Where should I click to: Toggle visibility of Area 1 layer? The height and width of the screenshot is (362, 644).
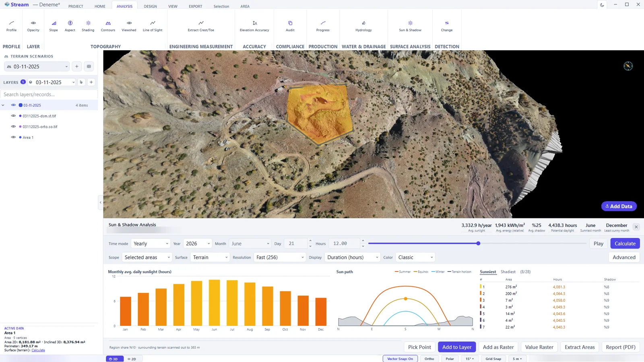coord(13,137)
